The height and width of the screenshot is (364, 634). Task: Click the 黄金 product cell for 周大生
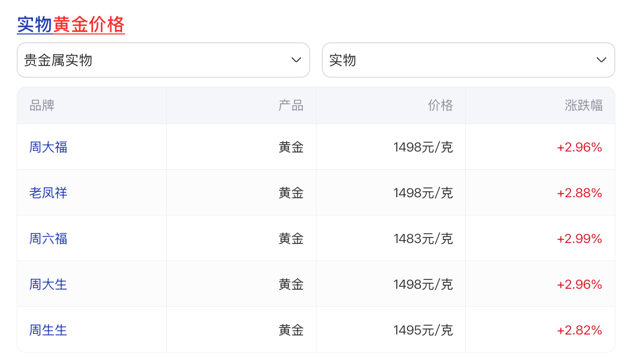[x=291, y=284]
